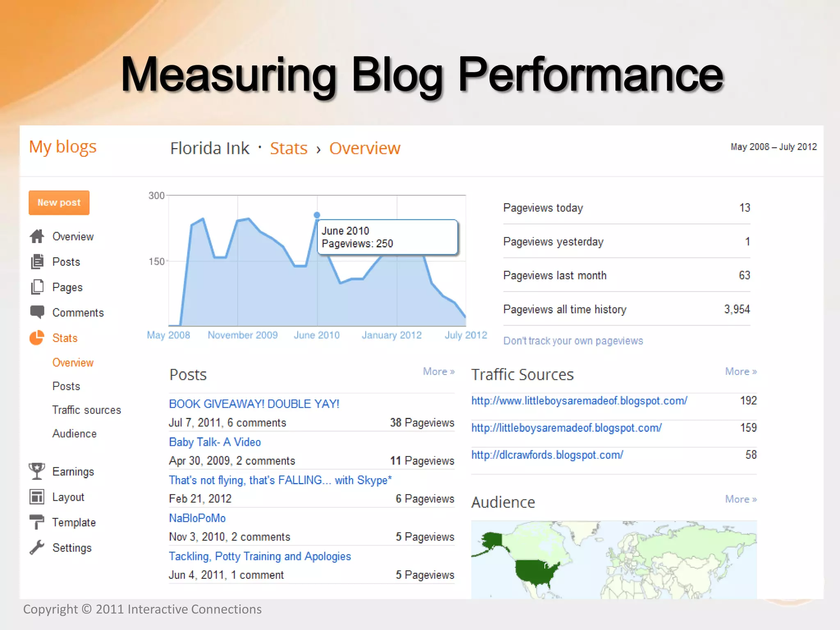Expand More link beside Posts heading
Viewport: 840px width, 630px height.
pos(438,372)
